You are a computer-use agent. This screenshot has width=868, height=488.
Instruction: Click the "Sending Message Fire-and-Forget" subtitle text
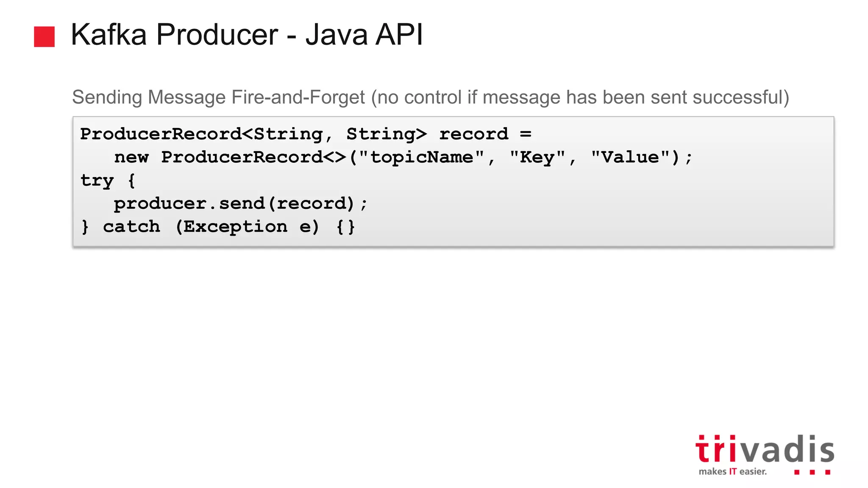[x=218, y=97]
